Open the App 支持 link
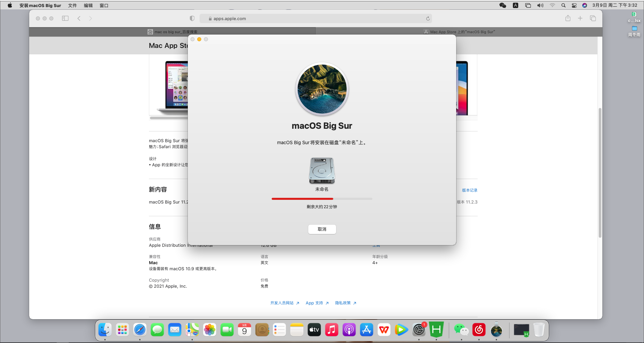This screenshot has width=644, height=343. point(317,303)
